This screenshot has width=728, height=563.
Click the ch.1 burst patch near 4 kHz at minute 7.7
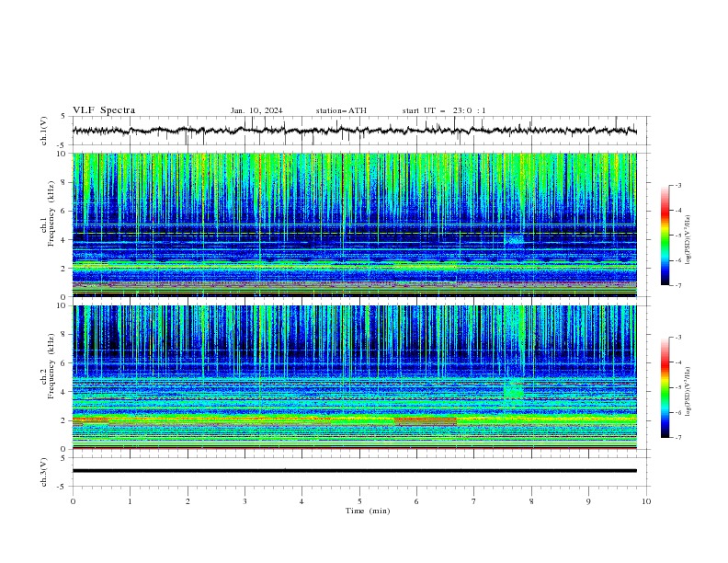(x=514, y=240)
